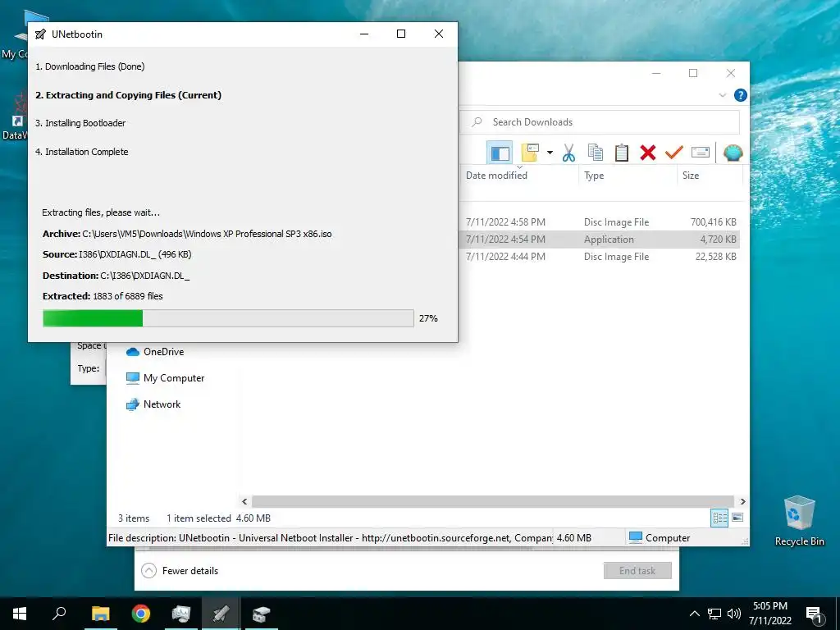This screenshot has height=630, width=840.
Task: Click the Search Downloads field
Action: click(600, 122)
